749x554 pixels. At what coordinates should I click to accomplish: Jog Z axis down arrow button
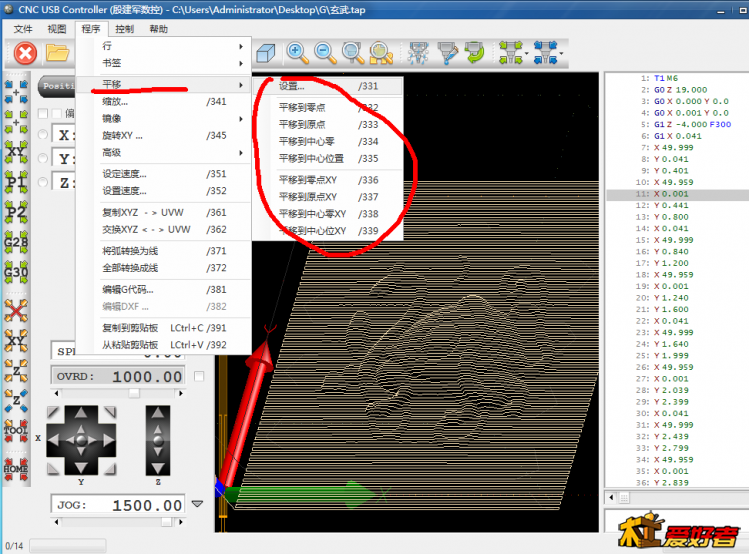click(158, 467)
